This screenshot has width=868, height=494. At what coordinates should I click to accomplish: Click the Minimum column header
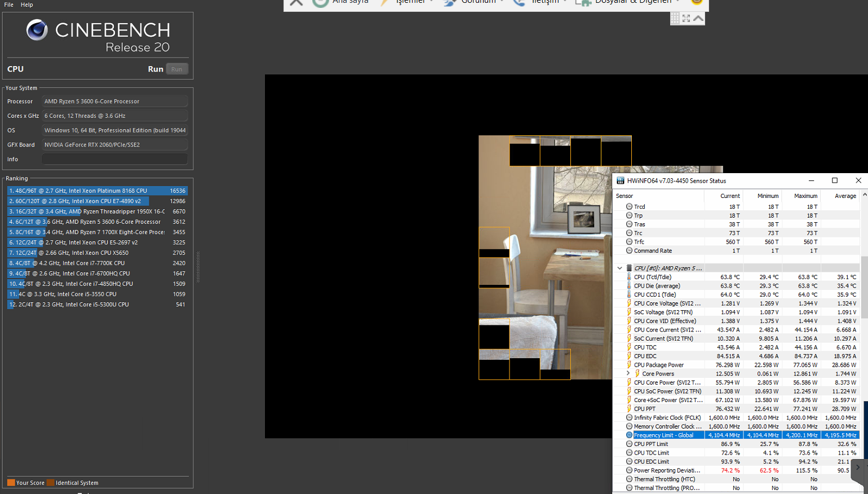click(762, 196)
